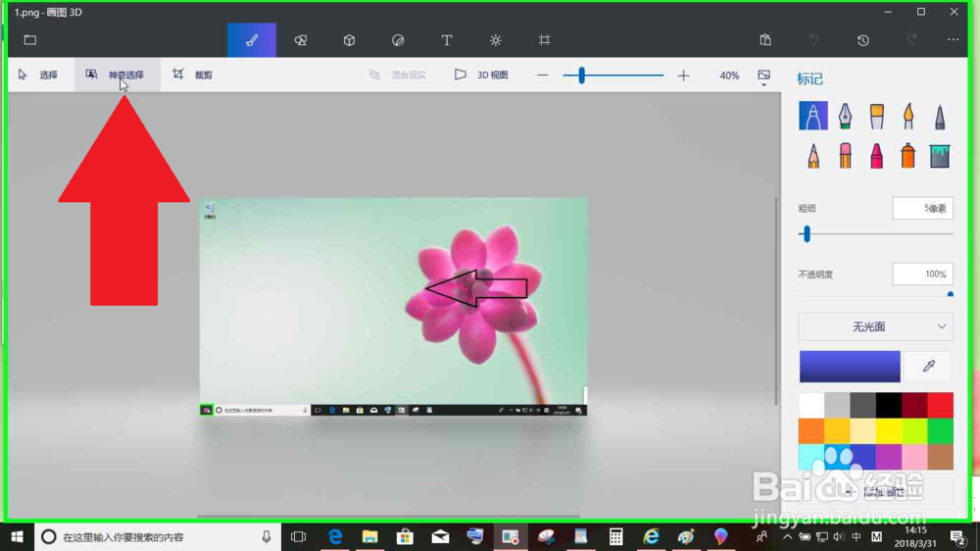Pick the bright red color swatch
Screen dimensions: 980x551
coord(940,405)
